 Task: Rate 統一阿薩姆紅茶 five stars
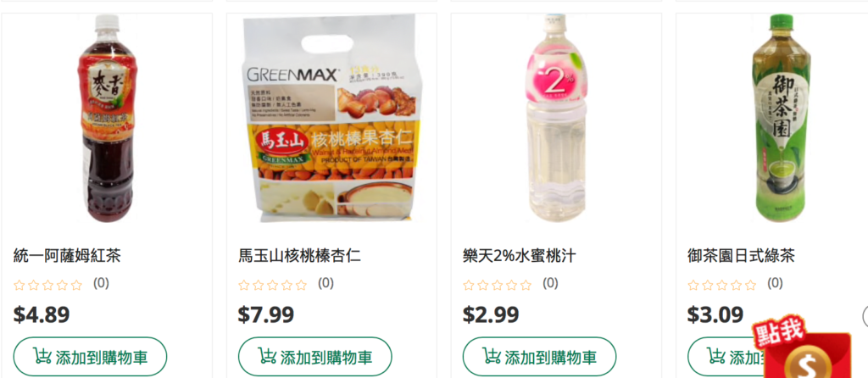(76, 285)
